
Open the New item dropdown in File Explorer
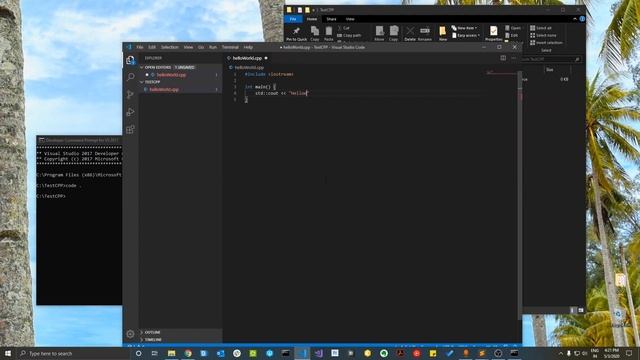point(464,28)
